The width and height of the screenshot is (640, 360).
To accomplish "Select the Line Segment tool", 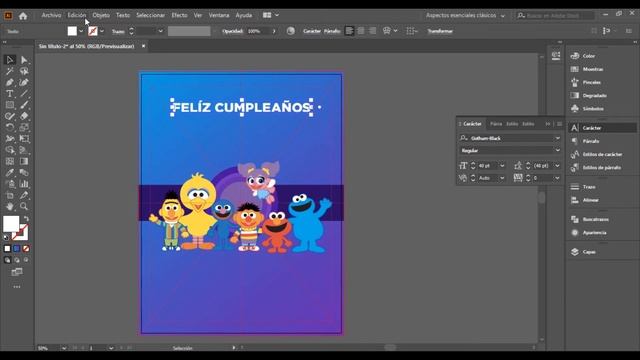I will coord(24,94).
